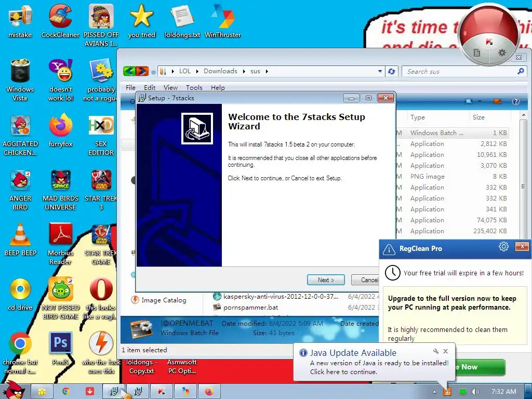The height and width of the screenshot is (399, 532).
Task: Expand the arrow after Downloads breadcrumb
Action: pos(244,71)
